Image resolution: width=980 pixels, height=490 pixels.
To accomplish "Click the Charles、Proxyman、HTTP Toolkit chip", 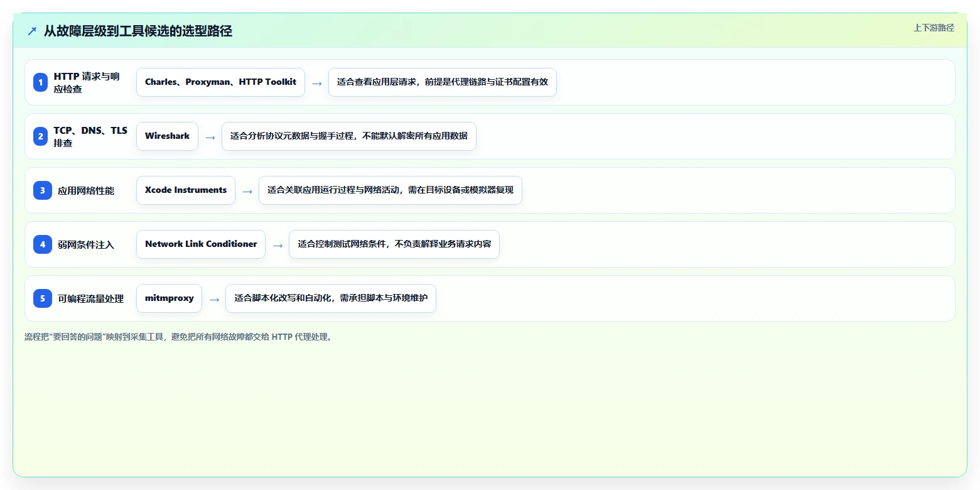I will tap(220, 82).
